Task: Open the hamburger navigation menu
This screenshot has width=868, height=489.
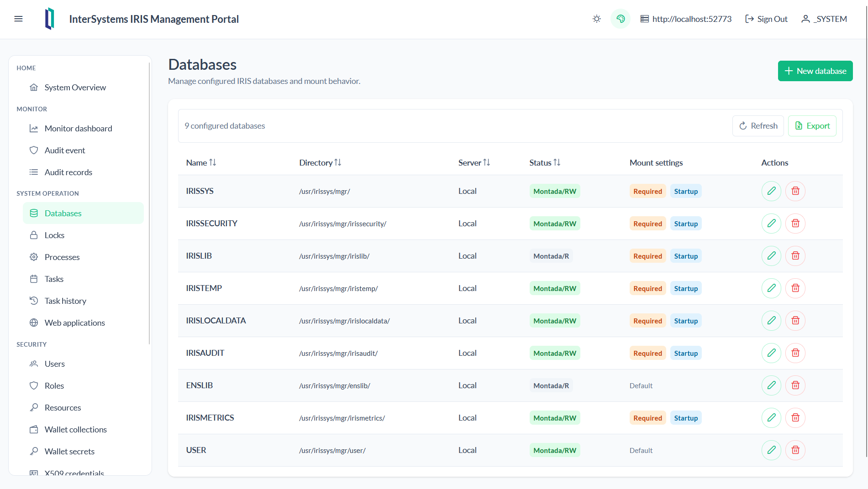Action: click(18, 19)
